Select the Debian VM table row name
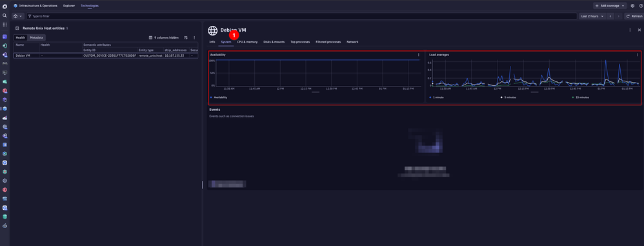Image resolution: width=644 pixels, height=246 pixels. click(23, 55)
